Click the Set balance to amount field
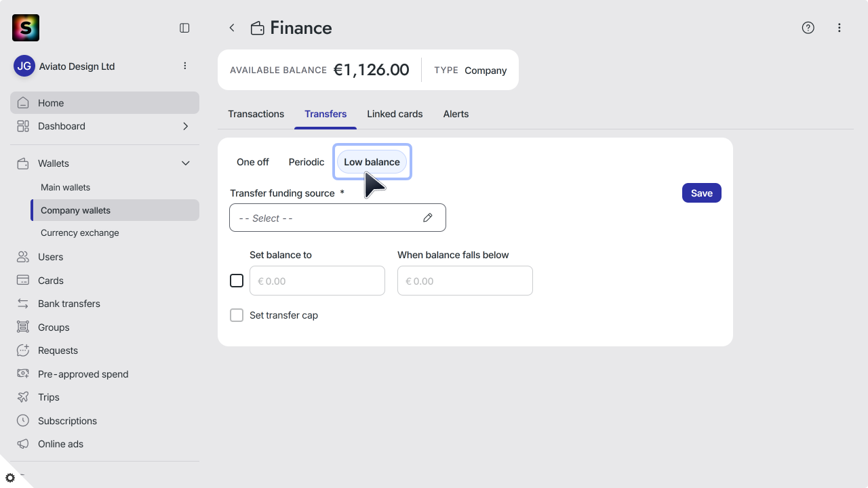 tap(317, 281)
